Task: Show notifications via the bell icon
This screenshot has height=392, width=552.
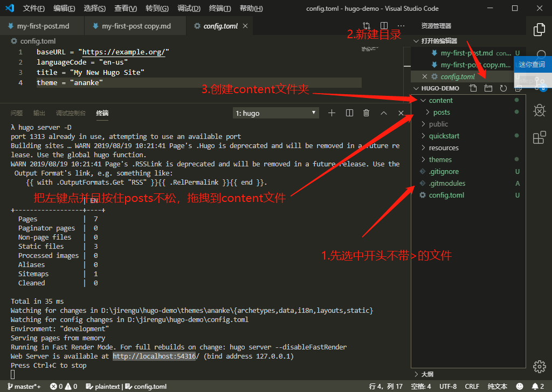Action: pyautogui.click(x=538, y=387)
